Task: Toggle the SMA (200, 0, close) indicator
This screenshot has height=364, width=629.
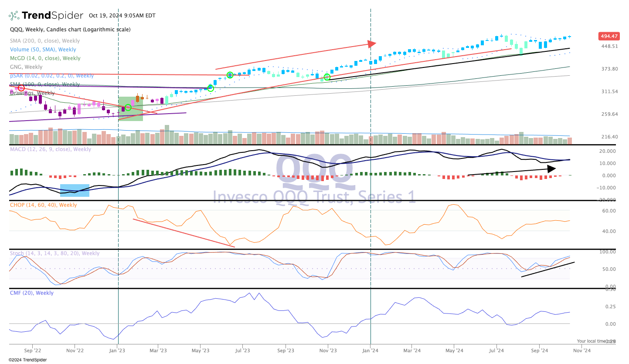Action: pyautogui.click(x=45, y=41)
